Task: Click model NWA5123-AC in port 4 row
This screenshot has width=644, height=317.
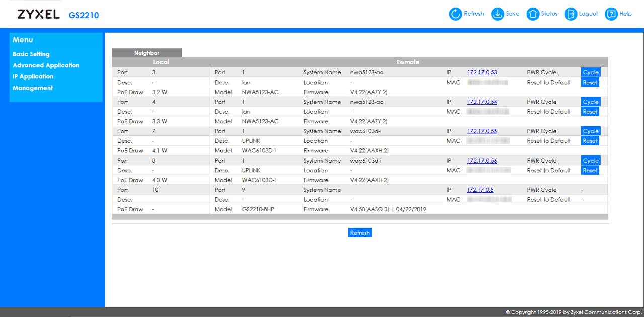Action: point(260,121)
